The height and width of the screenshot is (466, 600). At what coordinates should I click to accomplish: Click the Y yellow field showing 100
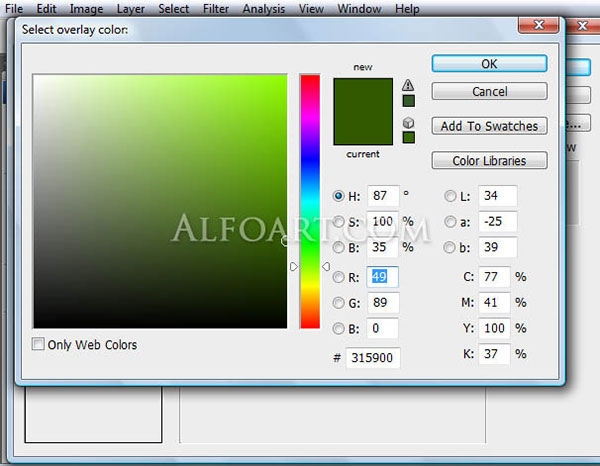click(x=494, y=328)
